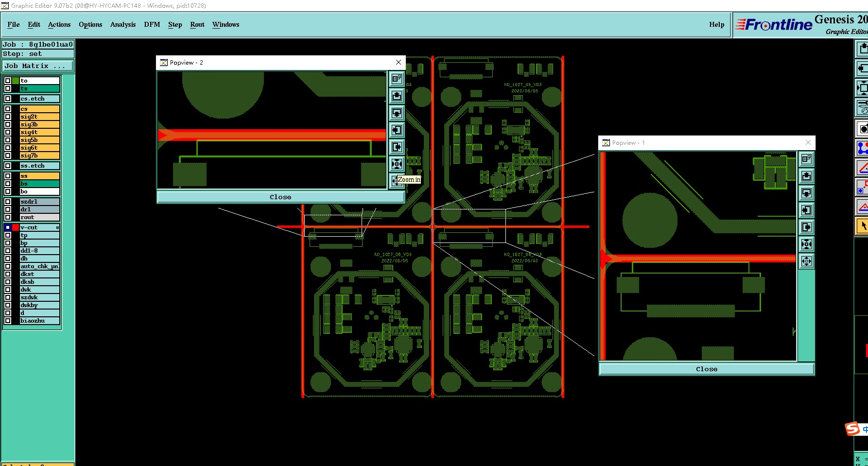This screenshot has height=466, width=868.
Task: Pan left in Popview 1
Action: point(806,210)
